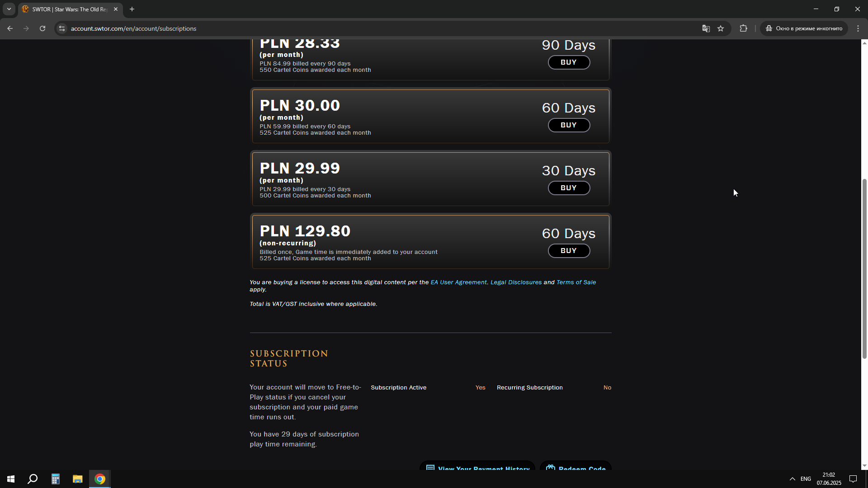Open the clock showing 21:02
The height and width of the screenshot is (488, 868).
point(829,479)
